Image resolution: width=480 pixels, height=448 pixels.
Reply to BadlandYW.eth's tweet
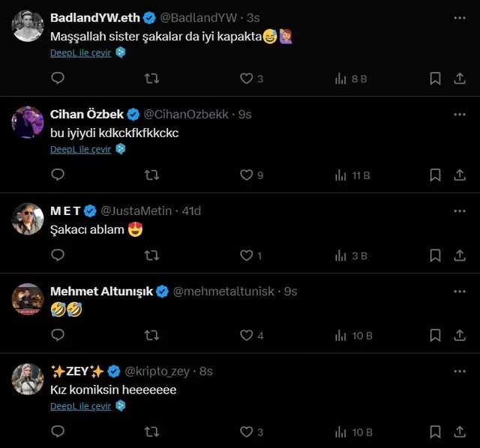(58, 78)
